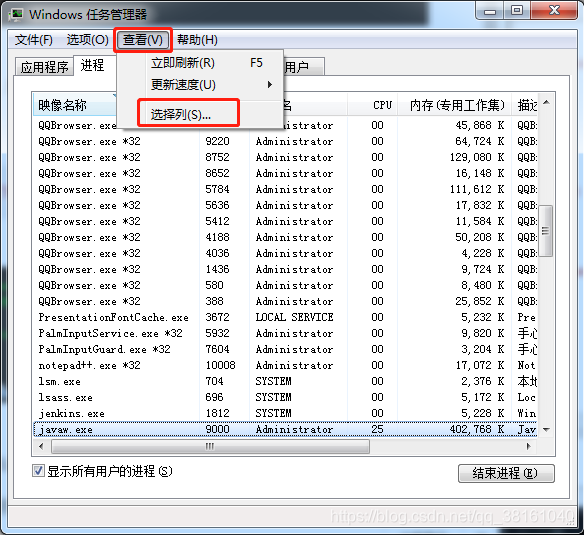
Task: Click the memory value 111,612 K
Action: pos(477,189)
